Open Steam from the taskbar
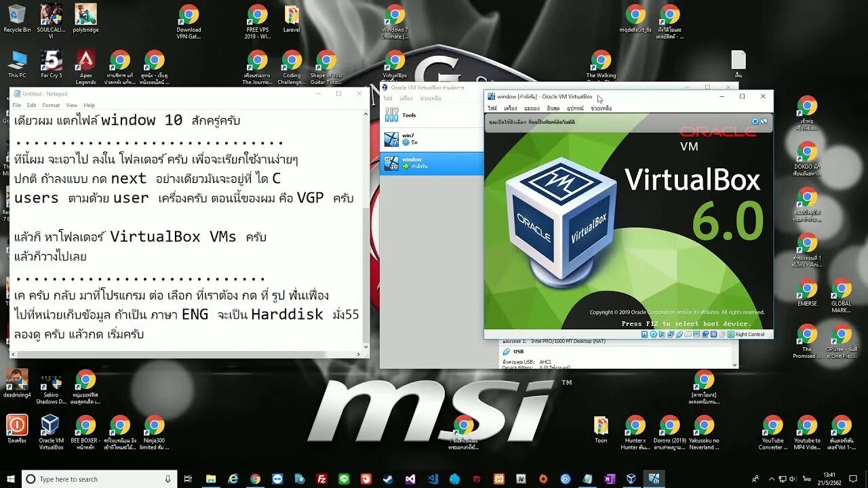868x488 pixels. pyautogui.click(x=387, y=479)
